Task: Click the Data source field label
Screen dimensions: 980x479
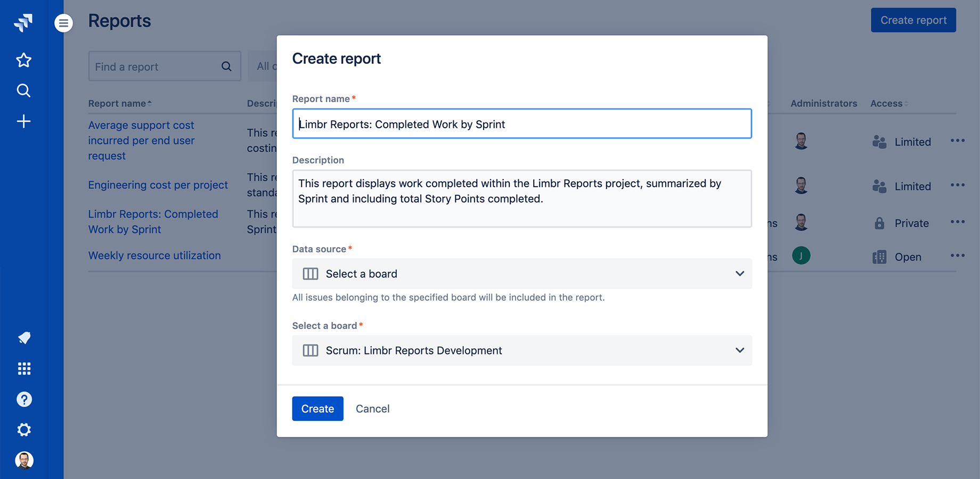Action: tap(319, 249)
